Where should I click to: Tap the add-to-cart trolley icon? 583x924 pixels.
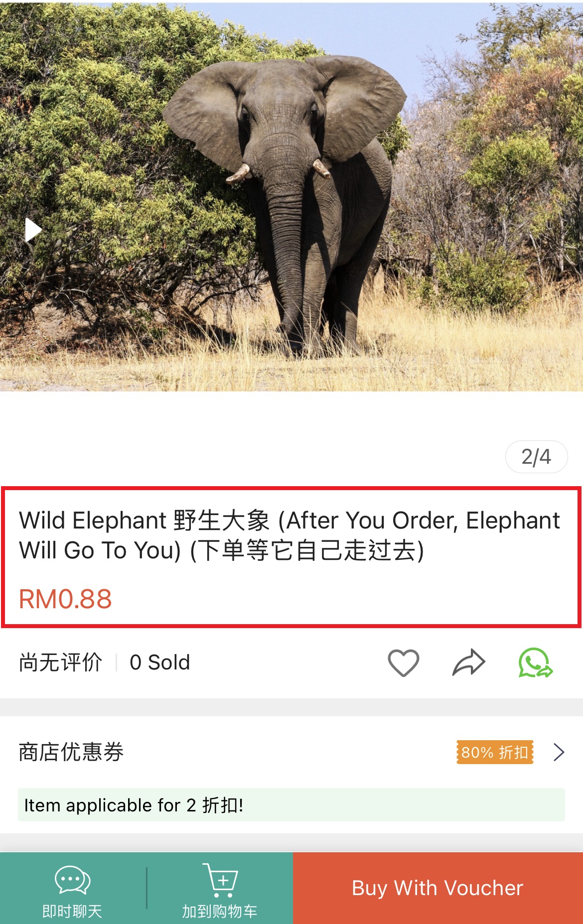[x=220, y=880]
